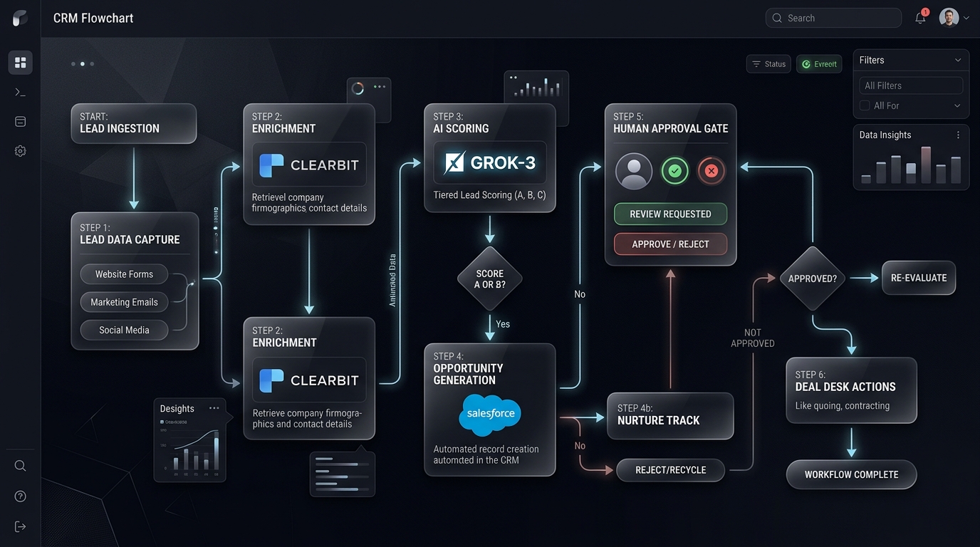Click the 'Step 1: Lead Data Capture' heading
980x547 pixels.
pos(130,234)
